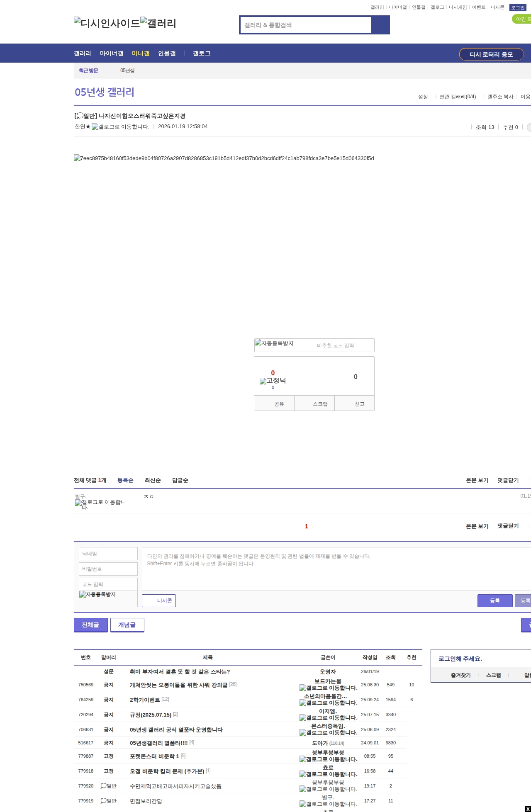Open the 디시콘 emoticon picker
Viewport: 531px width, 812px height.
click(159, 600)
